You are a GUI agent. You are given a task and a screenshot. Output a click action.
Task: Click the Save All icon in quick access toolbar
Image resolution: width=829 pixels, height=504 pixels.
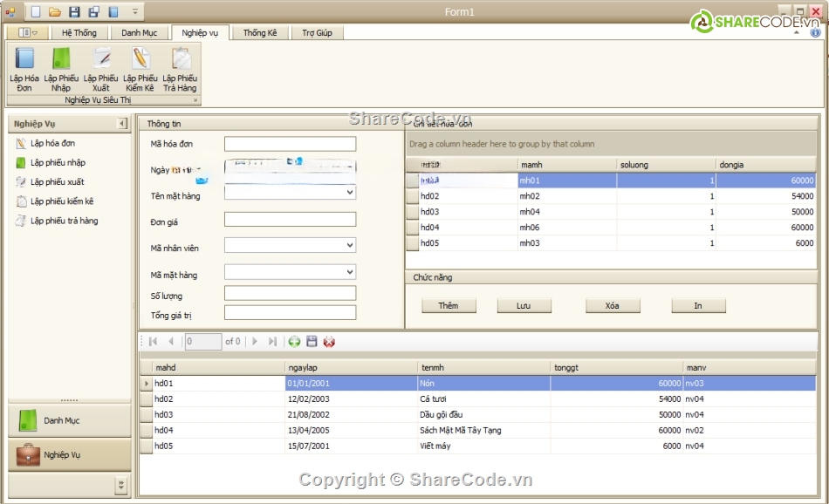(94, 11)
